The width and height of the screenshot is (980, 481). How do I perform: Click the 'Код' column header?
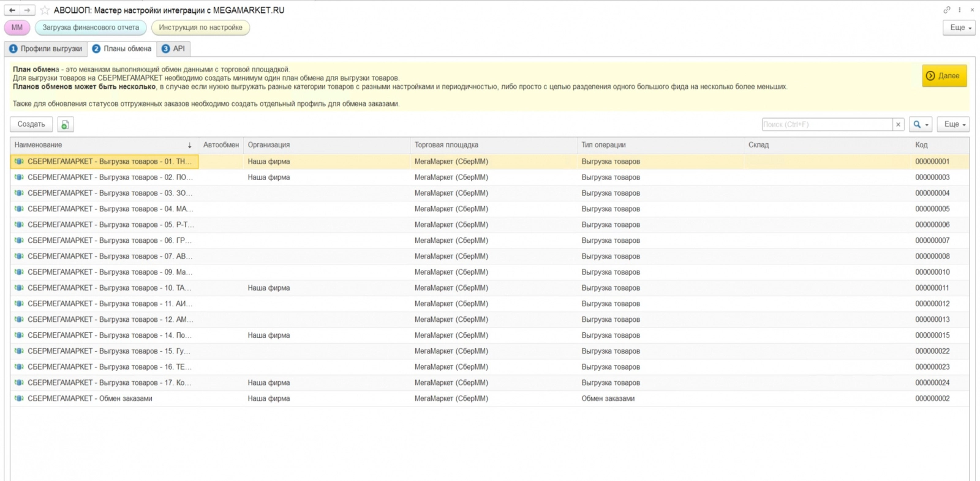(x=940, y=145)
